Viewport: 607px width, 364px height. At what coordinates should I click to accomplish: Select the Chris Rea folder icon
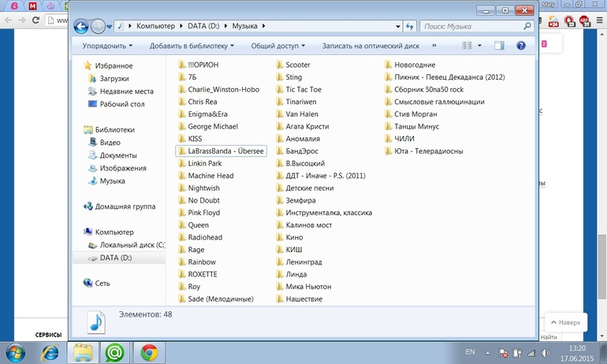182,102
